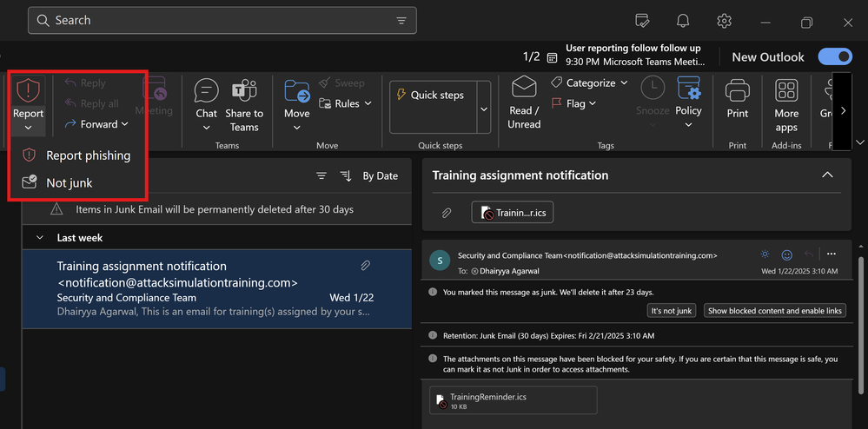The width and height of the screenshot is (868, 429).
Task: Click the Search input field
Action: coord(222,21)
